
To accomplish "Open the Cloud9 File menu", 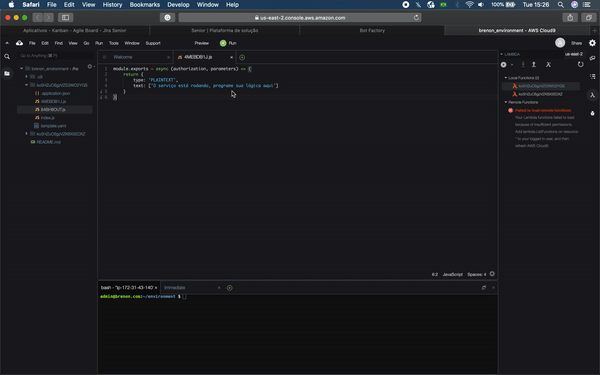I will (32, 43).
